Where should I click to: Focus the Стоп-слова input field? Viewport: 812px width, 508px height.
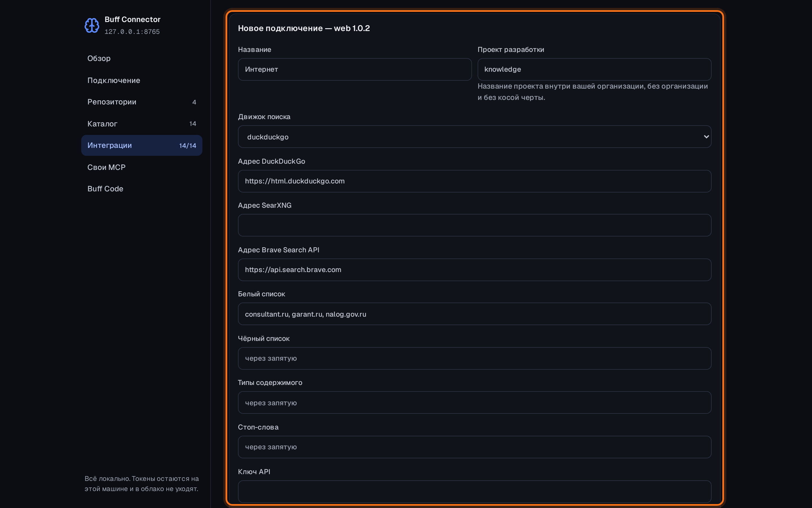point(475,447)
